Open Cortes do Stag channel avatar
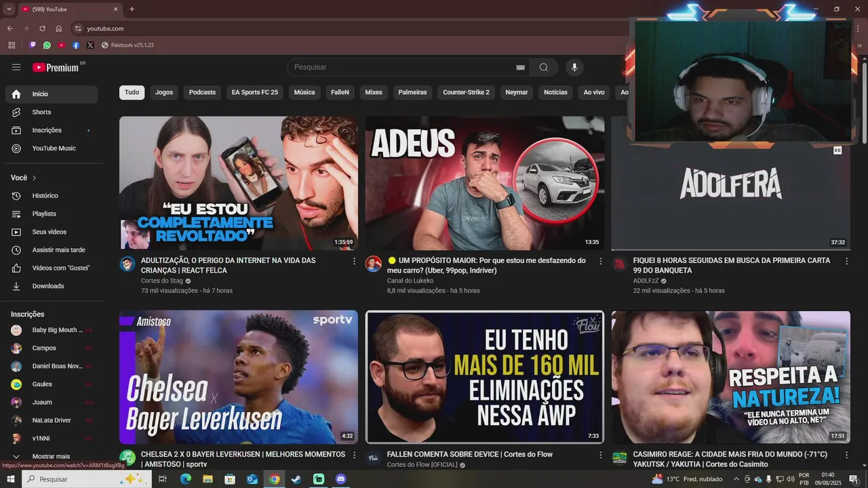Image resolution: width=868 pixels, height=488 pixels. coord(127,264)
